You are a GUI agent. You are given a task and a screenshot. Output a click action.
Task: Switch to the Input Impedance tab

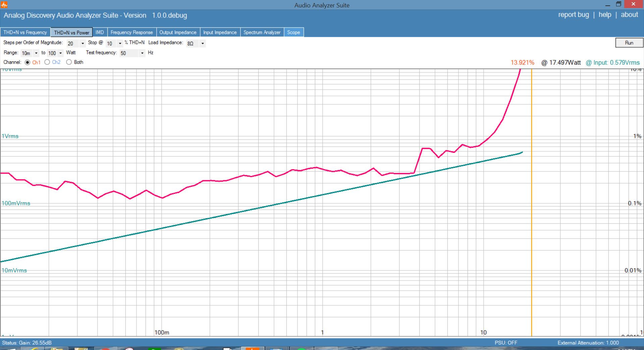pos(220,32)
